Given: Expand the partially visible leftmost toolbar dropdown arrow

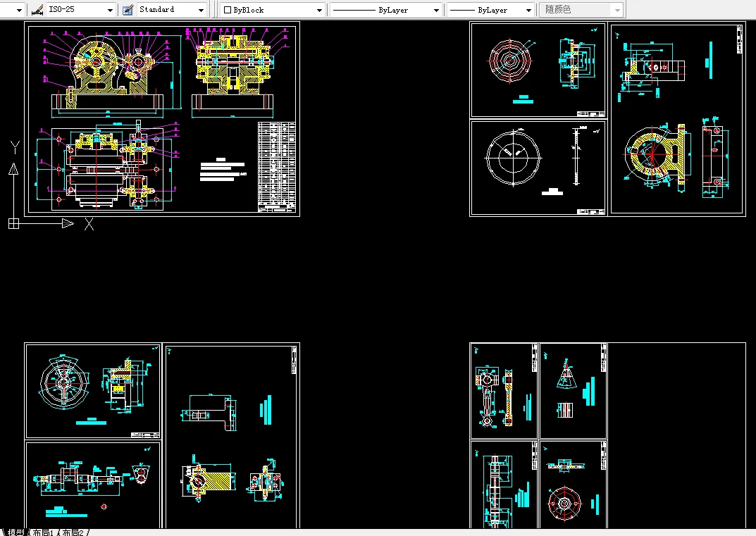Looking at the screenshot, I should (x=19, y=10).
